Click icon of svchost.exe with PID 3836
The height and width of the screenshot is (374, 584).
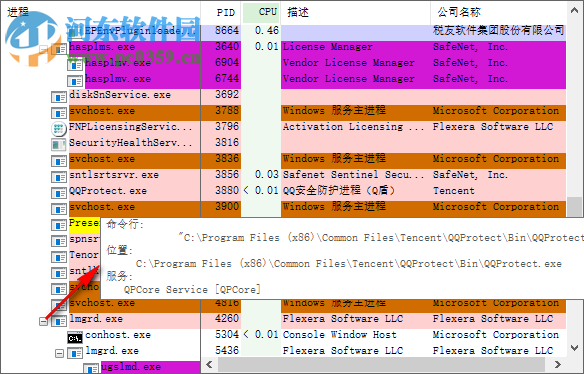point(59,161)
